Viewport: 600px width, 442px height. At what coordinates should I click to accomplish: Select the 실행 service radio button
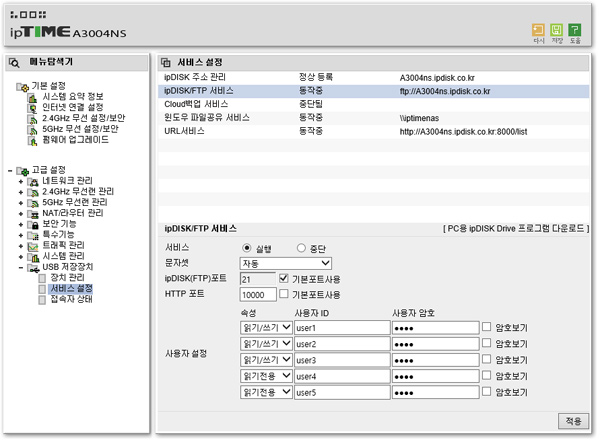pos(247,248)
